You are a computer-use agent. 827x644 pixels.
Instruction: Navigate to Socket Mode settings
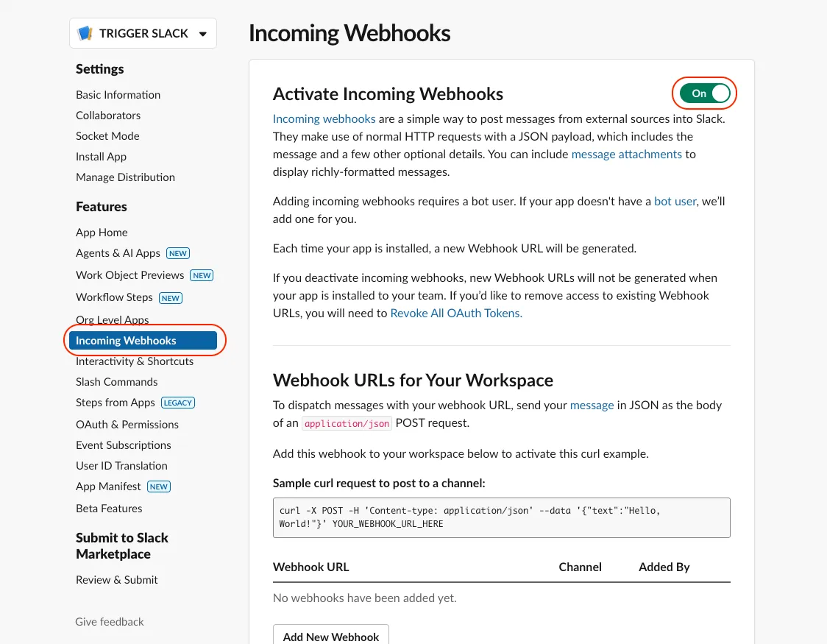(x=107, y=136)
